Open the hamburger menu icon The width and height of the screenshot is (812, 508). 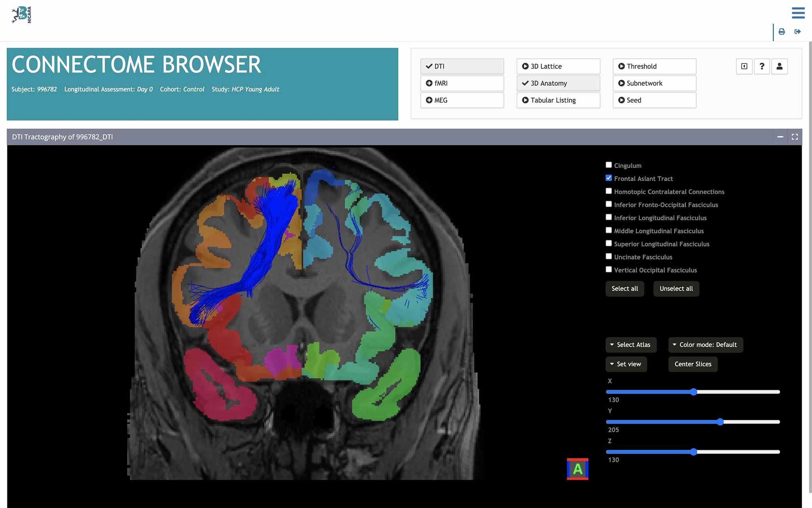pyautogui.click(x=798, y=13)
